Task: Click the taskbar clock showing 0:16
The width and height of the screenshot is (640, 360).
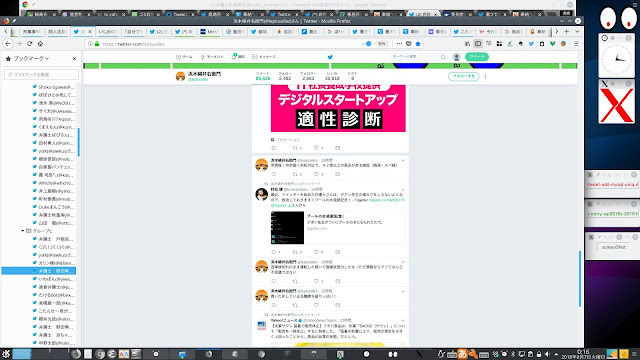Action: (x=583, y=354)
